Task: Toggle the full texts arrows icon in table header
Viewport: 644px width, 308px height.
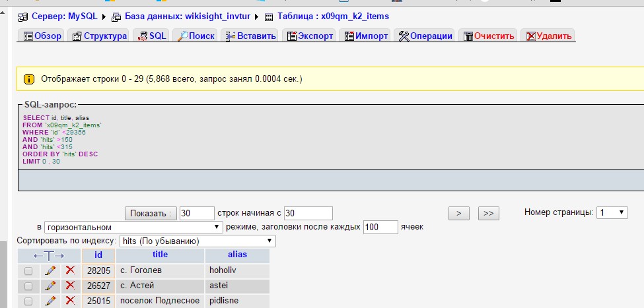Action: (x=50, y=255)
